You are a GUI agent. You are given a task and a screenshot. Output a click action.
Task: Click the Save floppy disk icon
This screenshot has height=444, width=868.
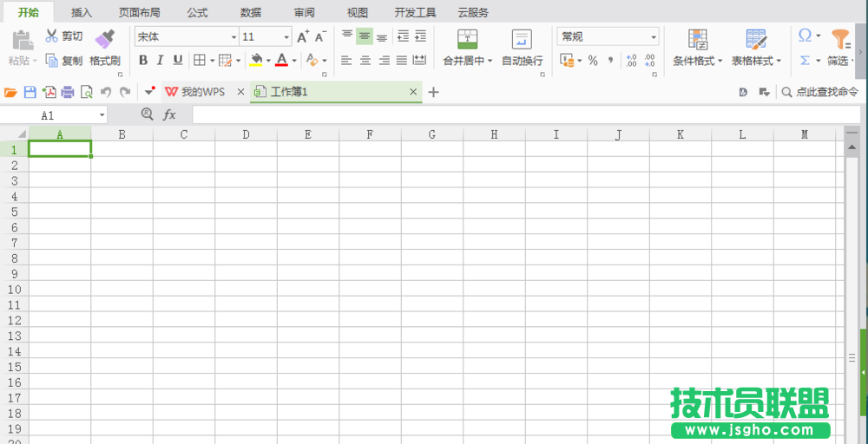30,92
